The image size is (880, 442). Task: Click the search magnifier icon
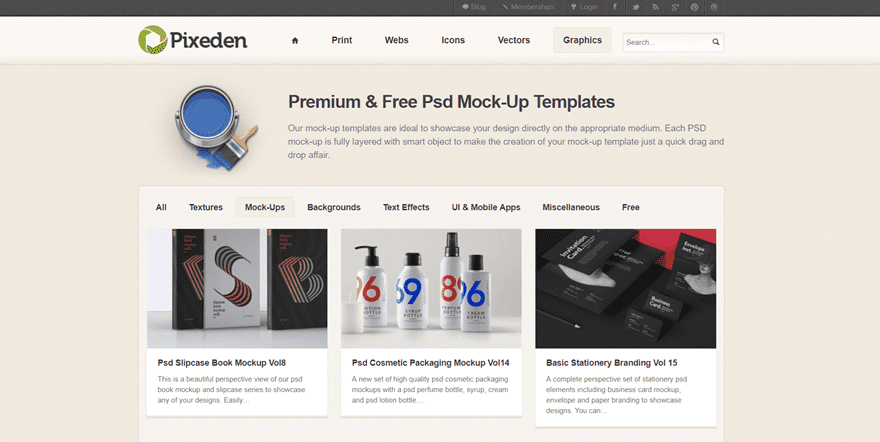[x=716, y=42]
